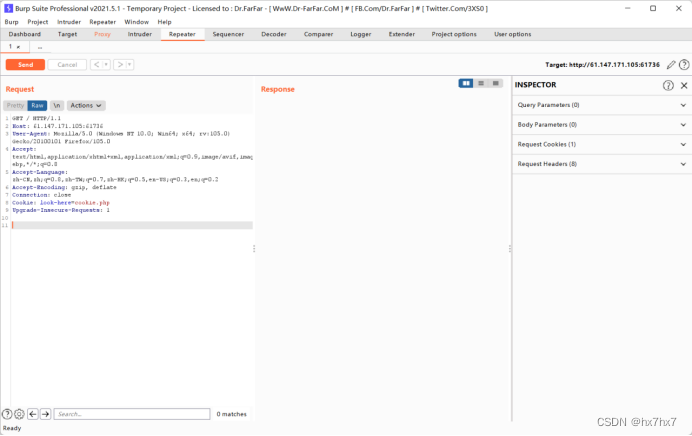Click the Host header line in request
This screenshot has width=692, height=436.
tap(57, 126)
